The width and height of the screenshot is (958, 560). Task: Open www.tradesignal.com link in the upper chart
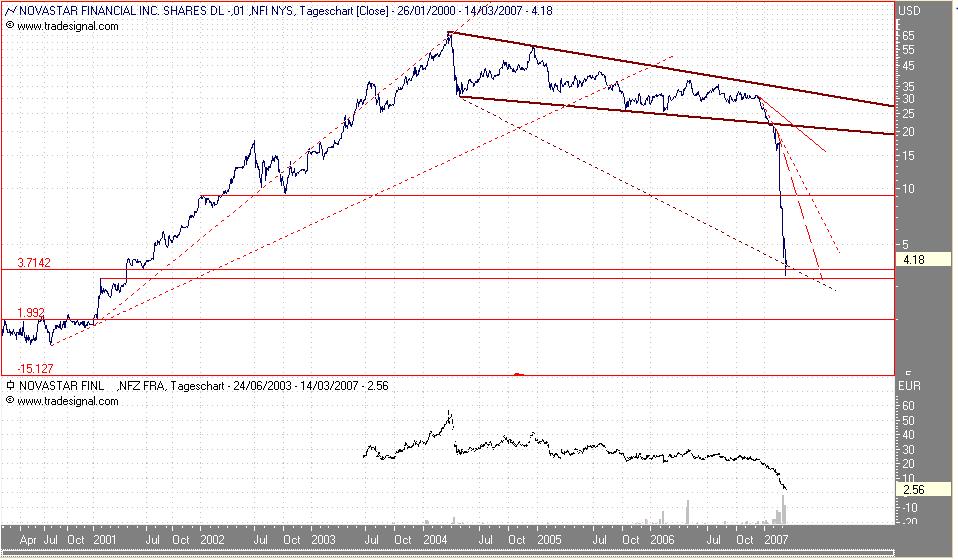click(x=68, y=26)
